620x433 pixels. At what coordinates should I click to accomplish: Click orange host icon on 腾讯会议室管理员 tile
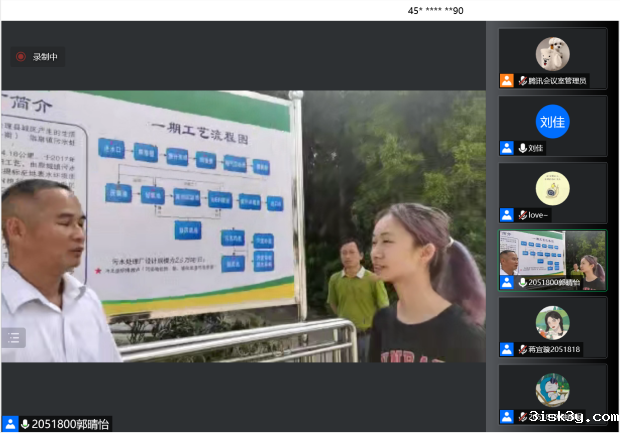(507, 80)
